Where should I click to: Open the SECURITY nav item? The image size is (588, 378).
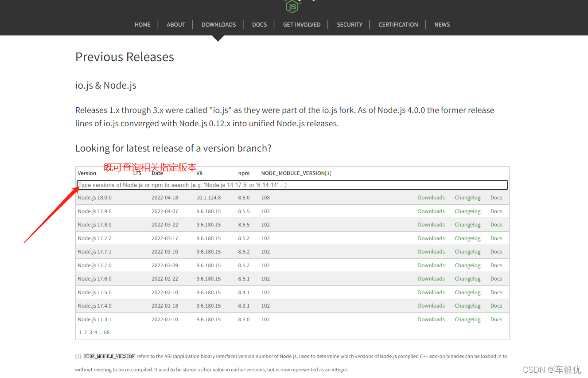click(350, 24)
